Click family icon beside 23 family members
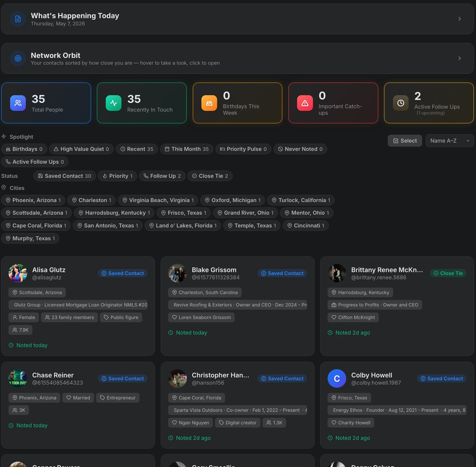Screen dimensions: 476x467 [x=47, y=317]
